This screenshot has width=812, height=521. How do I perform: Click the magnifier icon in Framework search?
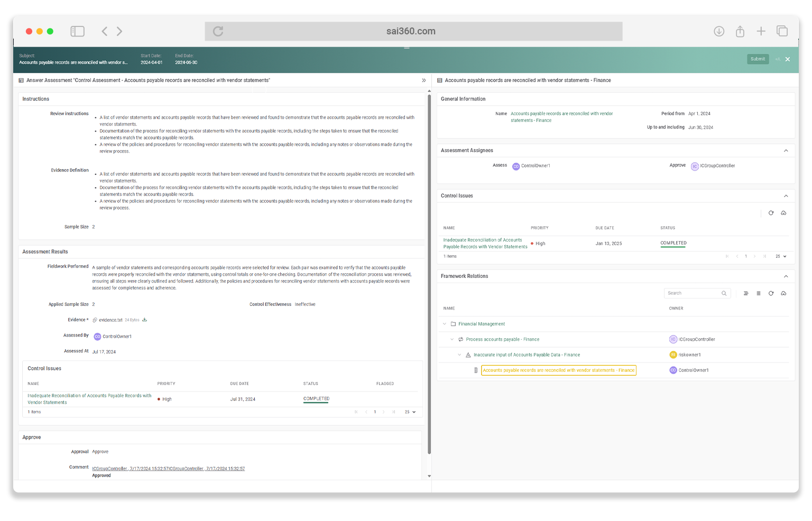[x=724, y=293]
